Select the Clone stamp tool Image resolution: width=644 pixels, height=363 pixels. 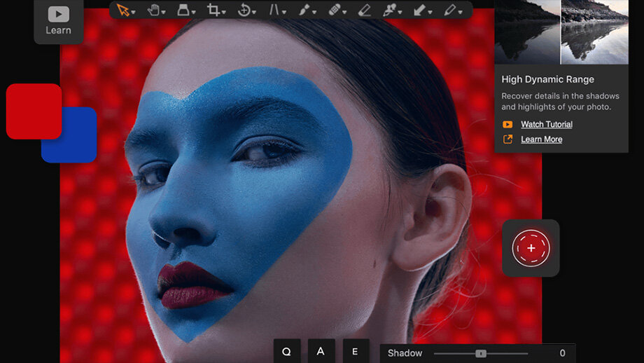click(388, 10)
